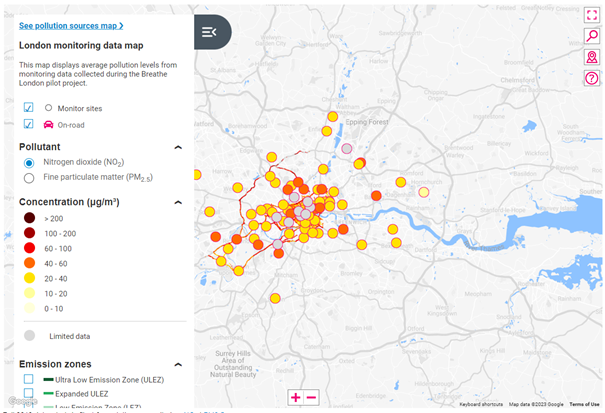Select pale yellow marker near Hornchurch

tap(424, 192)
